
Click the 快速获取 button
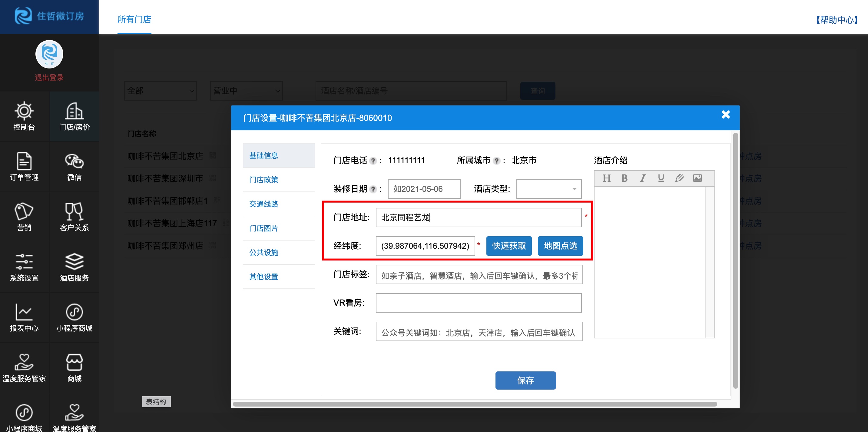point(509,246)
